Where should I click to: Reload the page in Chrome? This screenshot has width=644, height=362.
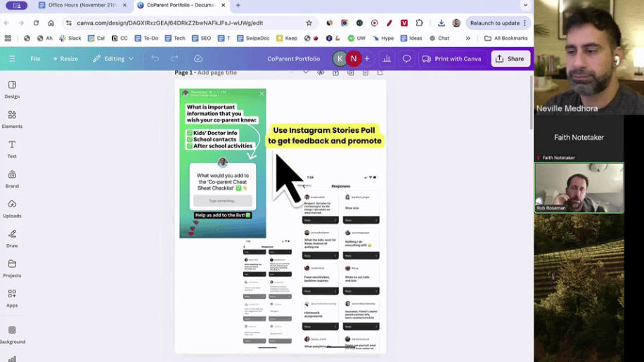coord(36,23)
